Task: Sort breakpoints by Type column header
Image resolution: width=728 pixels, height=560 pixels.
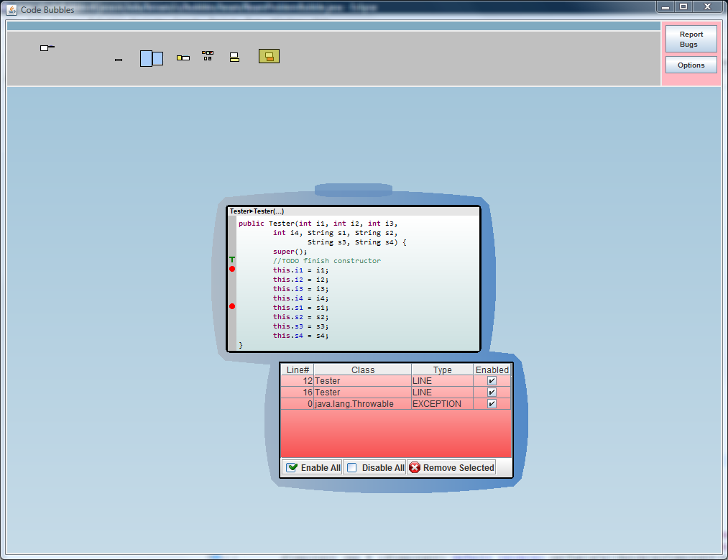Action: point(443,369)
